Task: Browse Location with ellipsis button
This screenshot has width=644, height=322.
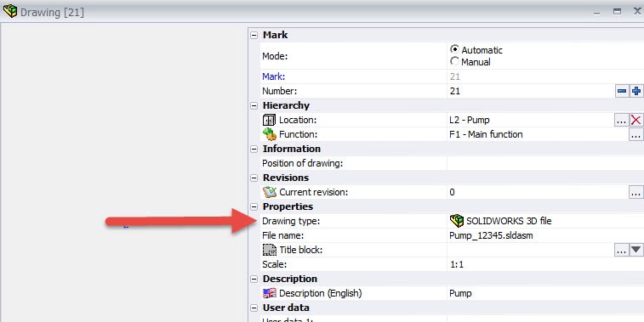Action: 621,120
